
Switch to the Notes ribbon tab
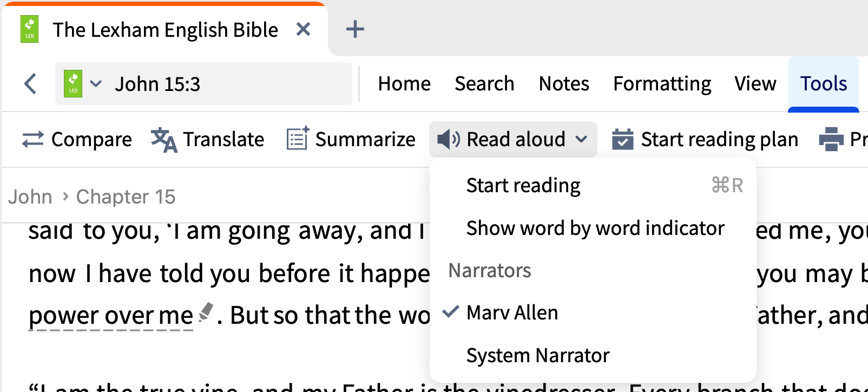point(564,84)
